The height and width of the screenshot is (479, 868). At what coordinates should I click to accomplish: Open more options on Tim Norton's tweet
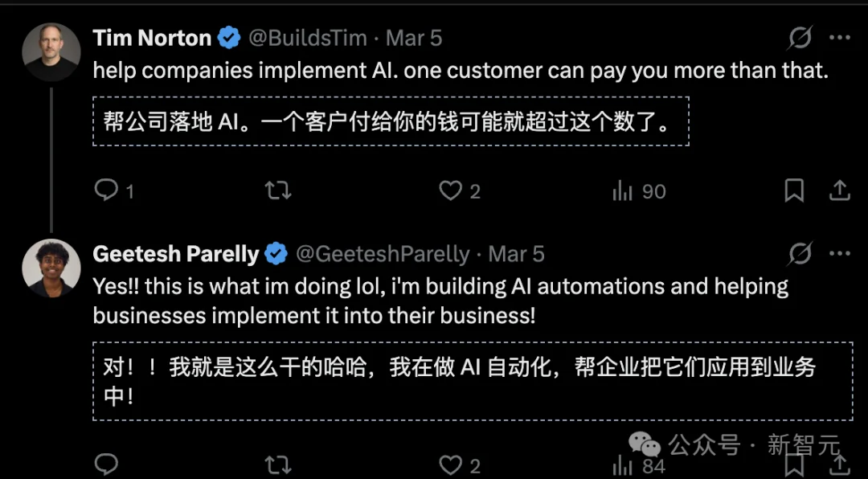(x=839, y=38)
